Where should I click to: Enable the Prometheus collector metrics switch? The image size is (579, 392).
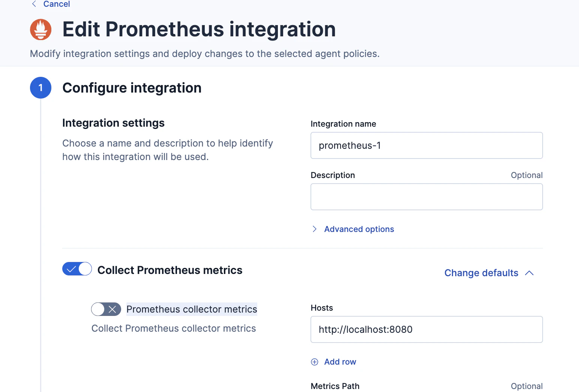(x=106, y=310)
